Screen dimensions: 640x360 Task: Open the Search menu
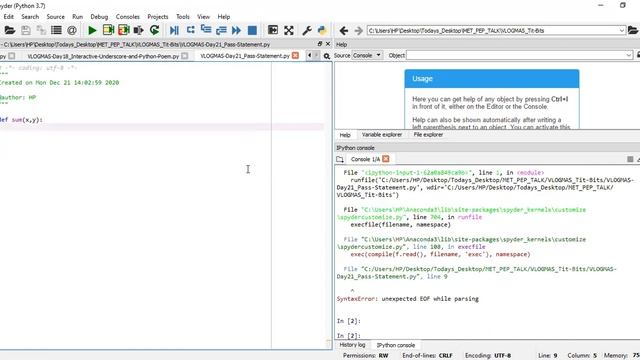point(30,17)
